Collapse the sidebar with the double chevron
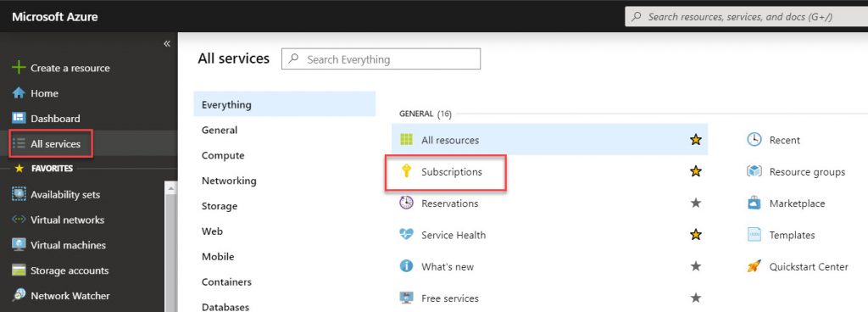Screen dimensions: 868x312 [x=167, y=44]
